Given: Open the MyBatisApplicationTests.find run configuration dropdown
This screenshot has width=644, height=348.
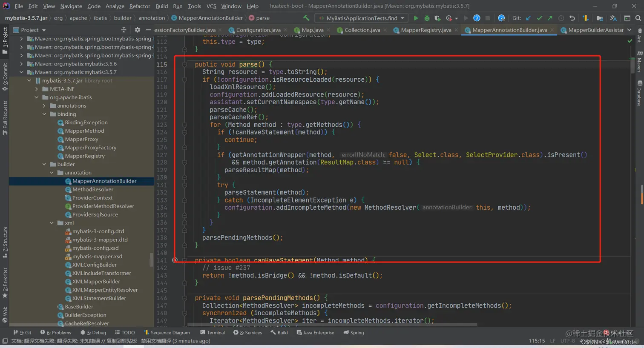Looking at the screenshot, I should click(x=361, y=18).
